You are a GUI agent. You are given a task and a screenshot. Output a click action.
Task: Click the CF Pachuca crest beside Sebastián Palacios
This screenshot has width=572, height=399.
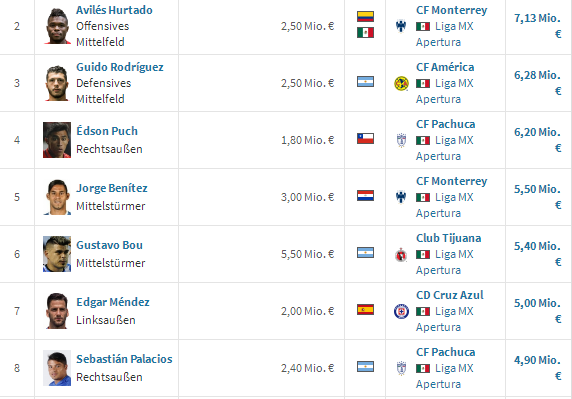(401, 368)
